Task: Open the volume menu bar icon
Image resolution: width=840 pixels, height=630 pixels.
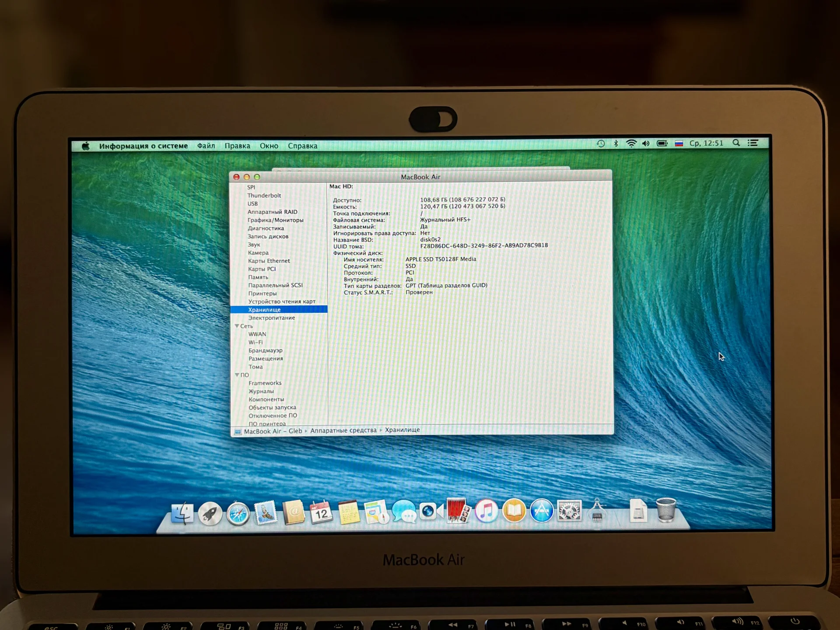Action: coord(646,143)
